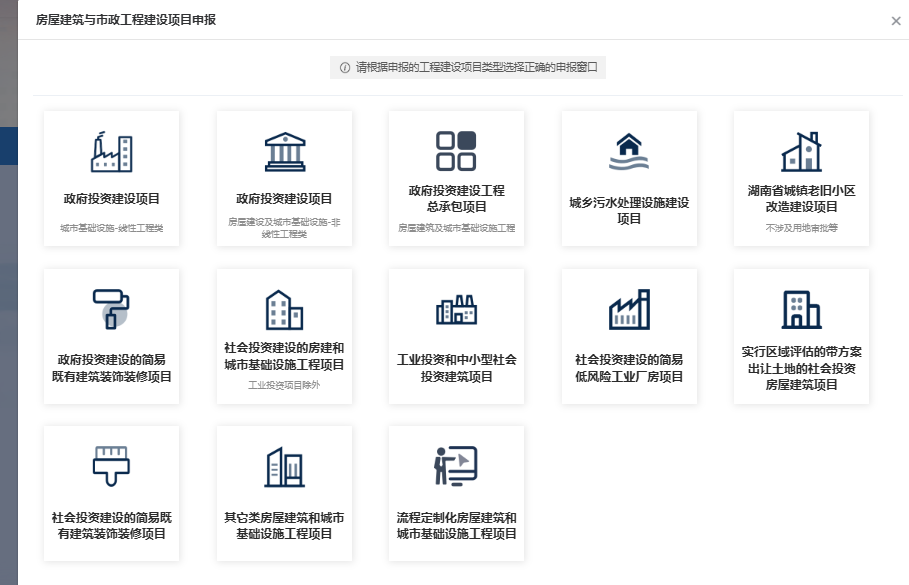Close the project declaration dialog

(x=897, y=19)
